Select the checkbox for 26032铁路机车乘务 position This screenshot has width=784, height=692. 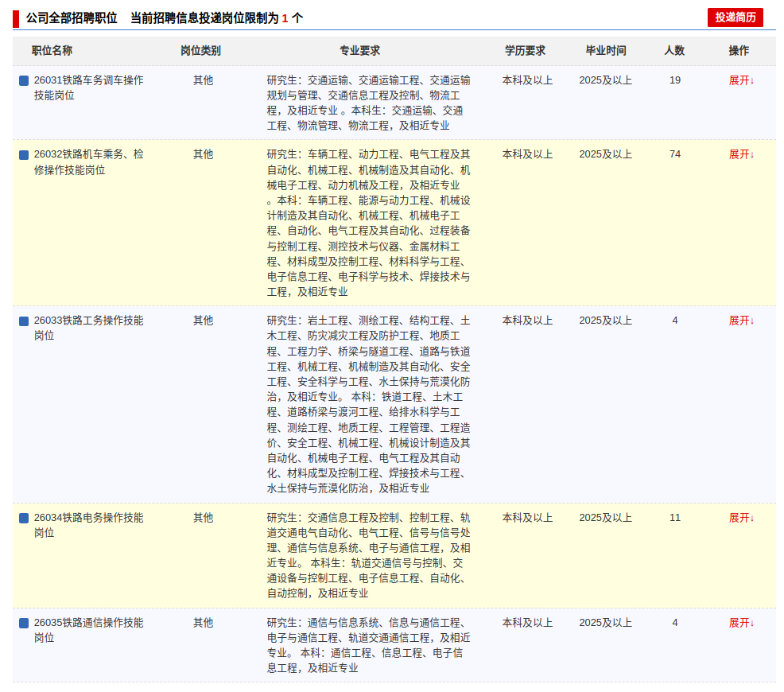24,155
